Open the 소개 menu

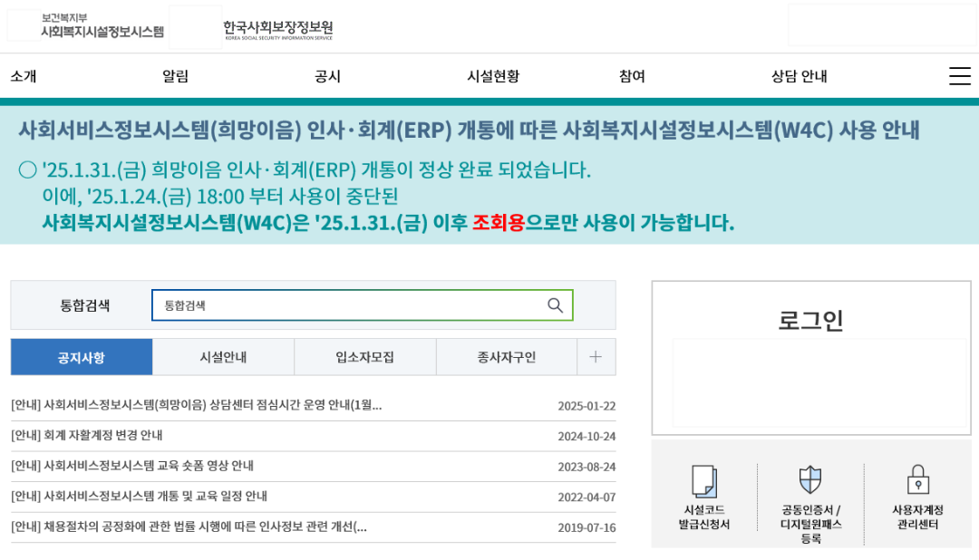pyautogui.click(x=22, y=76)
